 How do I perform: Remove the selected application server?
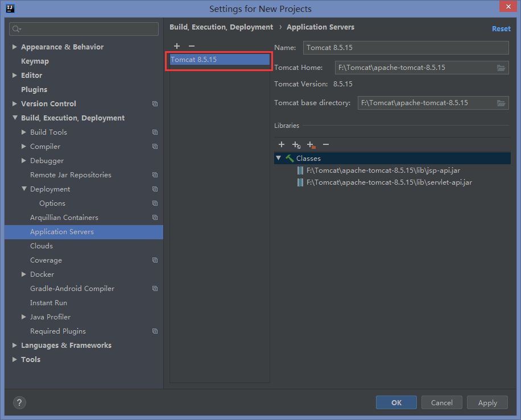[191, 46]
